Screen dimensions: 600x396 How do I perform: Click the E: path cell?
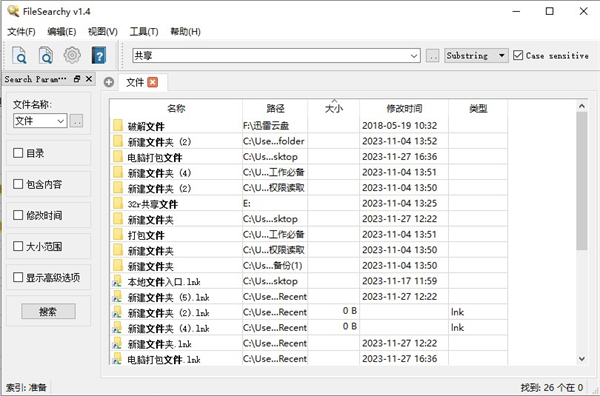pos(275,203)
